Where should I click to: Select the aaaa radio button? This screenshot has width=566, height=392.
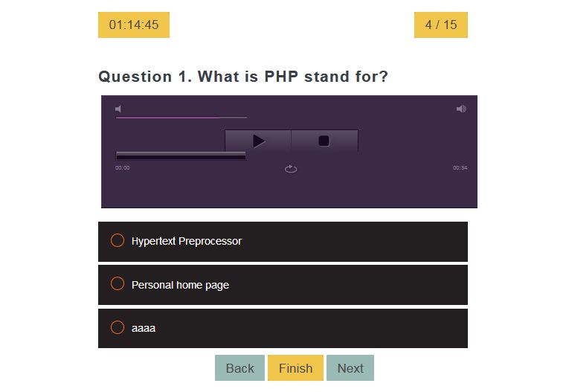117,327
